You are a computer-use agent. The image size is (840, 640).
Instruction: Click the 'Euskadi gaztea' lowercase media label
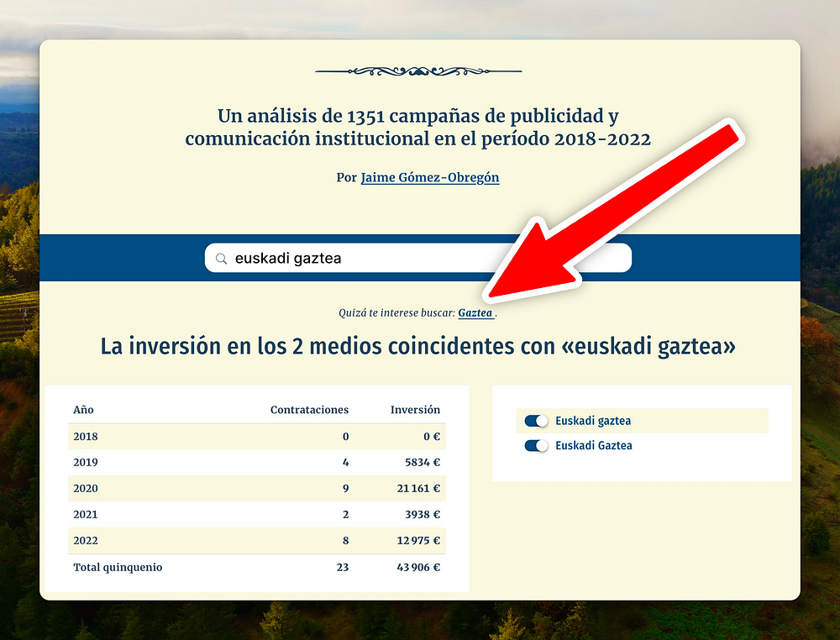click(x=593, y=421)
